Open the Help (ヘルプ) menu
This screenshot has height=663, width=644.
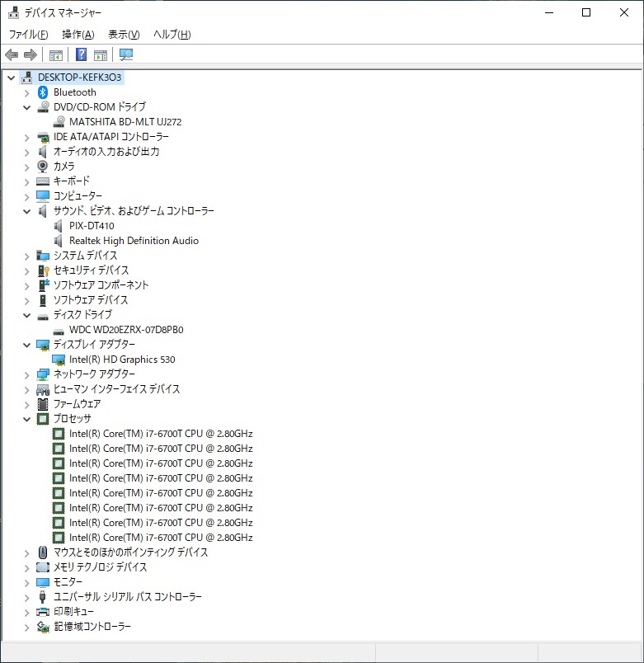[172, 35]
